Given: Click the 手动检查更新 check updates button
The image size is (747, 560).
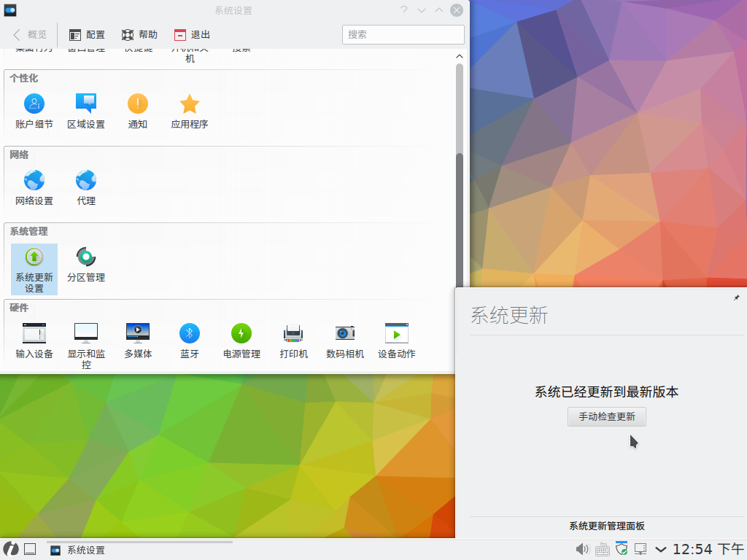Looking at the screenshot, I should click(606, 416).
